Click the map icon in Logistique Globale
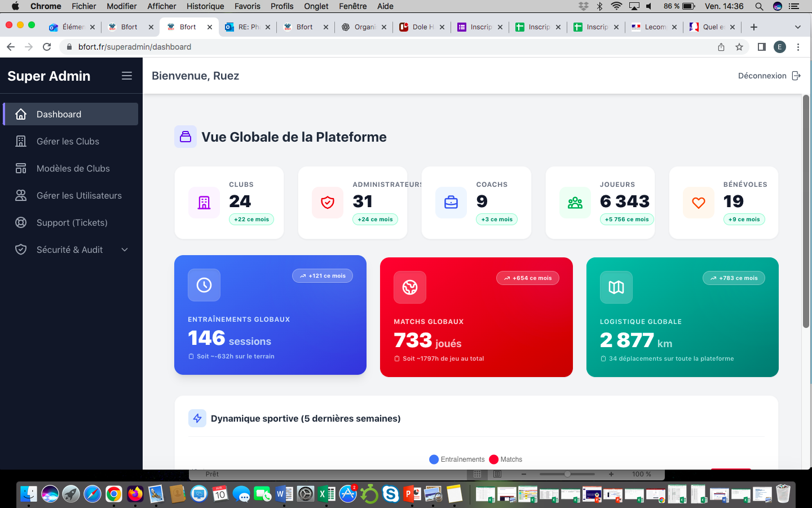812x508 pixels. 616,287
